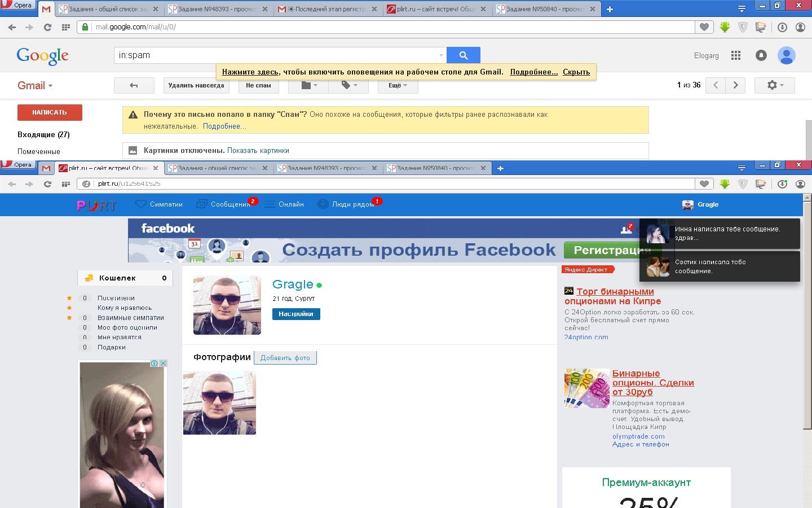Open the Labels tag dropdown
The image size is (812, 508).
[350, 85]
